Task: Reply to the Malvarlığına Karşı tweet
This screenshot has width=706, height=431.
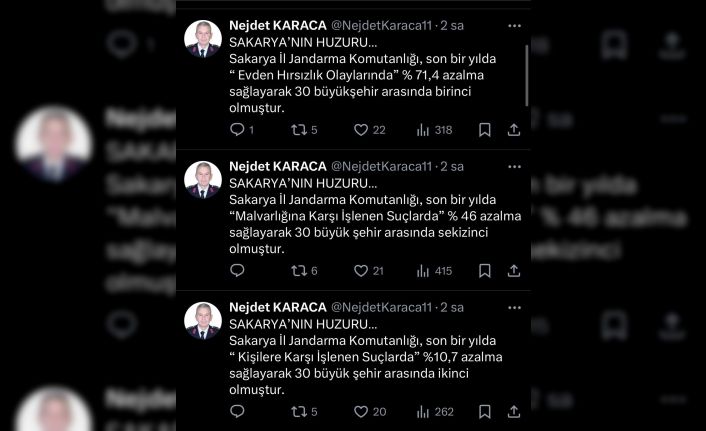Action: click(237, 271)
